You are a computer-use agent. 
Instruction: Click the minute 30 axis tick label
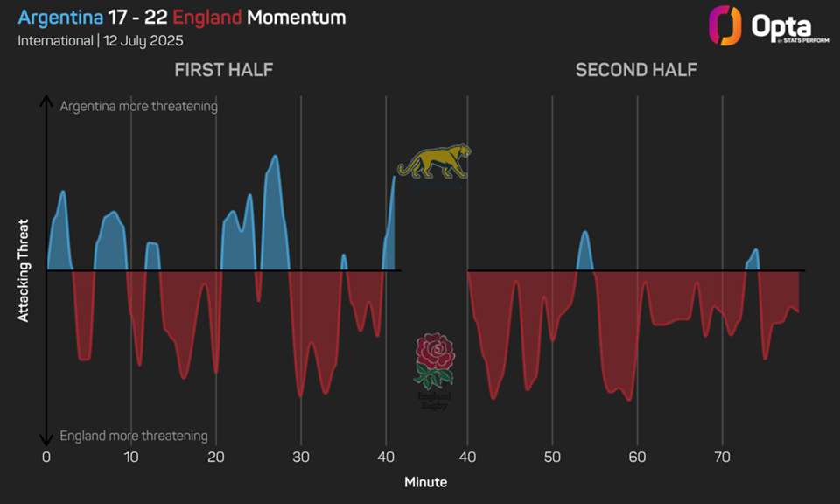(x=300, y=457)
